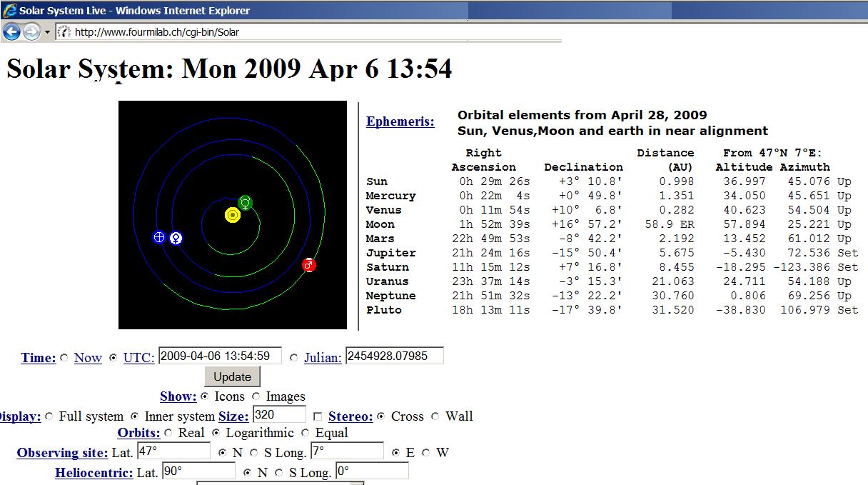This screenshot has width=868, height=485.
Task: Select S for observing site latitude
Action: [x=254, y=453]
